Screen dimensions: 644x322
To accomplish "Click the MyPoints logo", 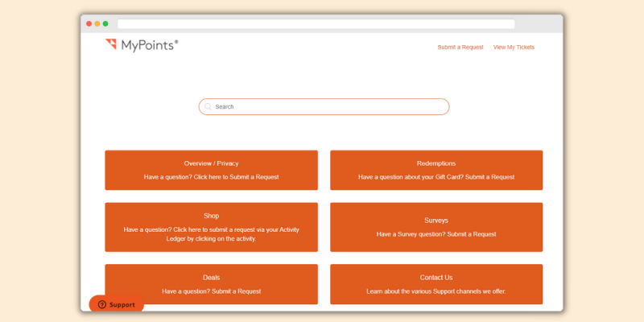I will [142, 45].
